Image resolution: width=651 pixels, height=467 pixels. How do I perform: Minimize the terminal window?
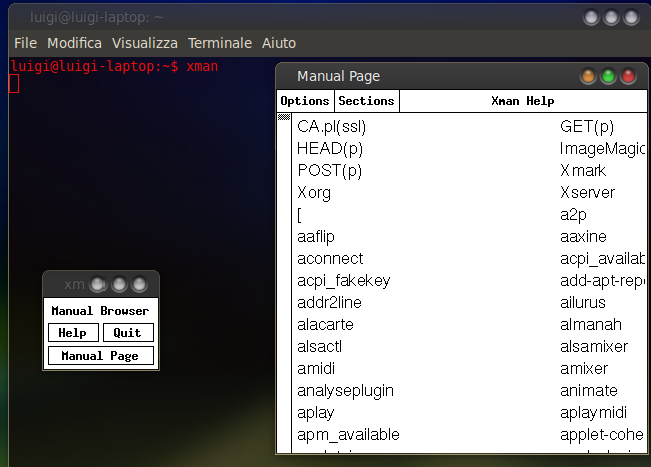591,17
